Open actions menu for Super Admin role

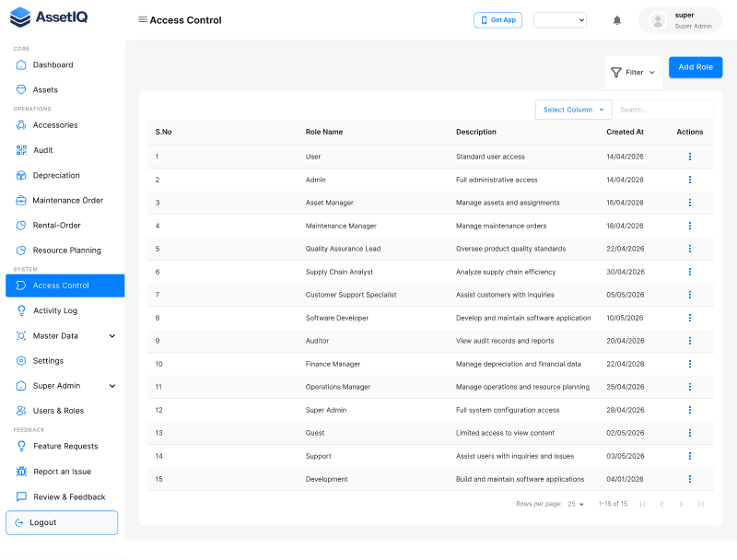pyautogui.click(x=689, y=410)
